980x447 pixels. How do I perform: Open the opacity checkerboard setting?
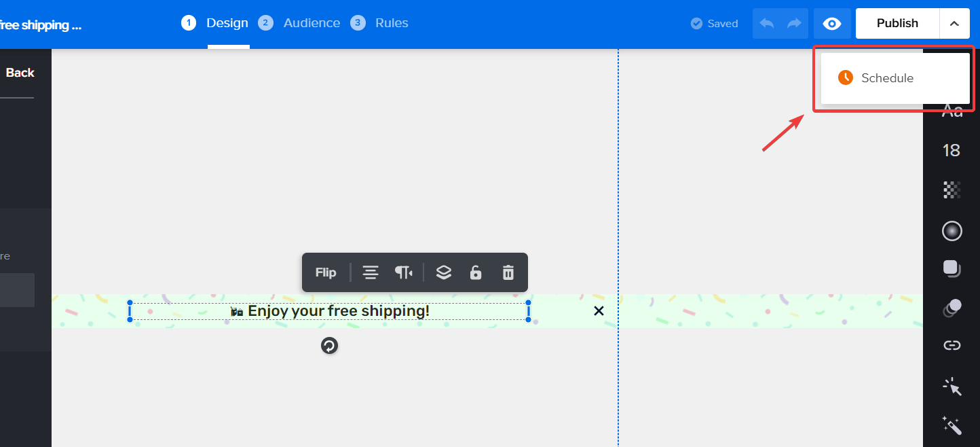tap(952, 190)
